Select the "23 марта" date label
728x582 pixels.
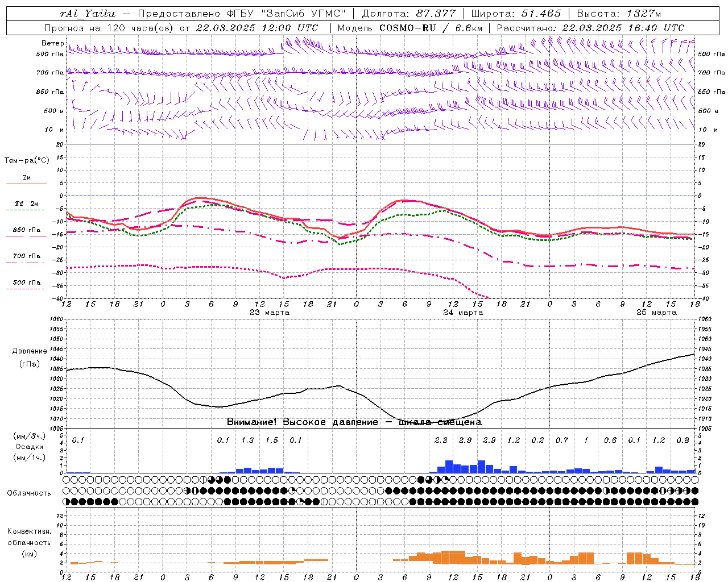point(270,313)
